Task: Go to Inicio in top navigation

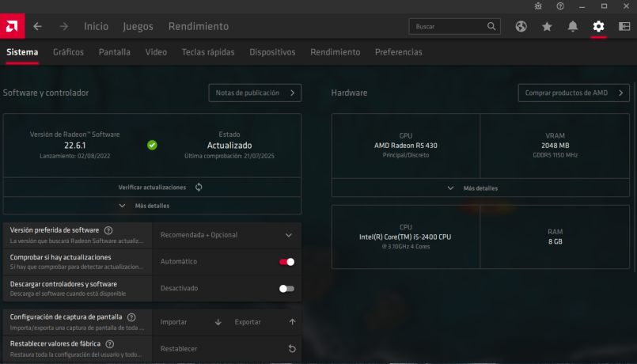Action: 96,26
